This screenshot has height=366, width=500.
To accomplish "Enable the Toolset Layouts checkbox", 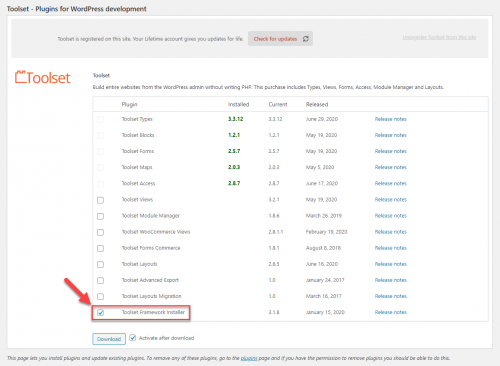I will (x=100, y=264).
